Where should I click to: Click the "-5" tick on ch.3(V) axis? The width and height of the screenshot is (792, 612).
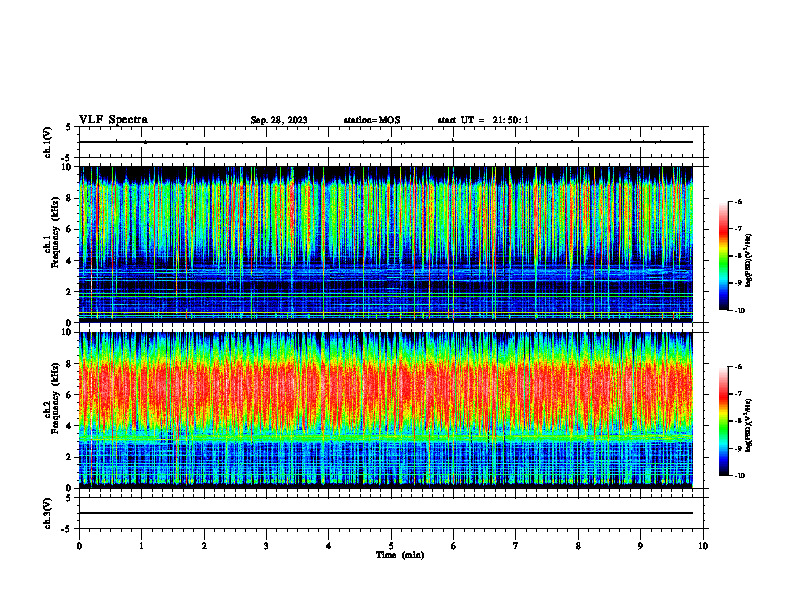pyautogui.click(x=68, y=529)
